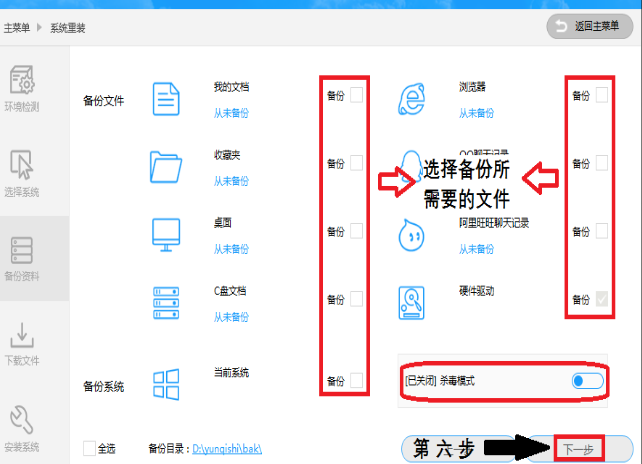
Task: Check the 备份 box for 收藏夹
Action: pyautogui.click(x=356, y=163)
